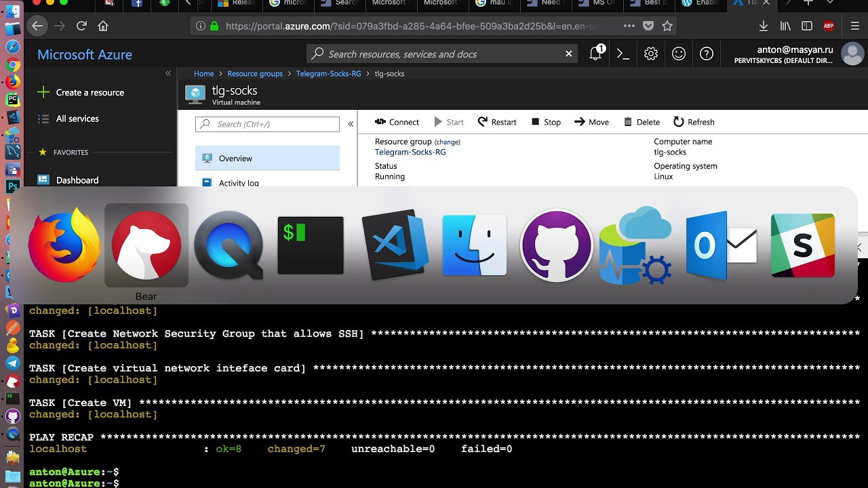This screenshot has height=488, width=868.
Task: Open Azure notifications bell
Action: pyautogui.click(x=595, y=54)
